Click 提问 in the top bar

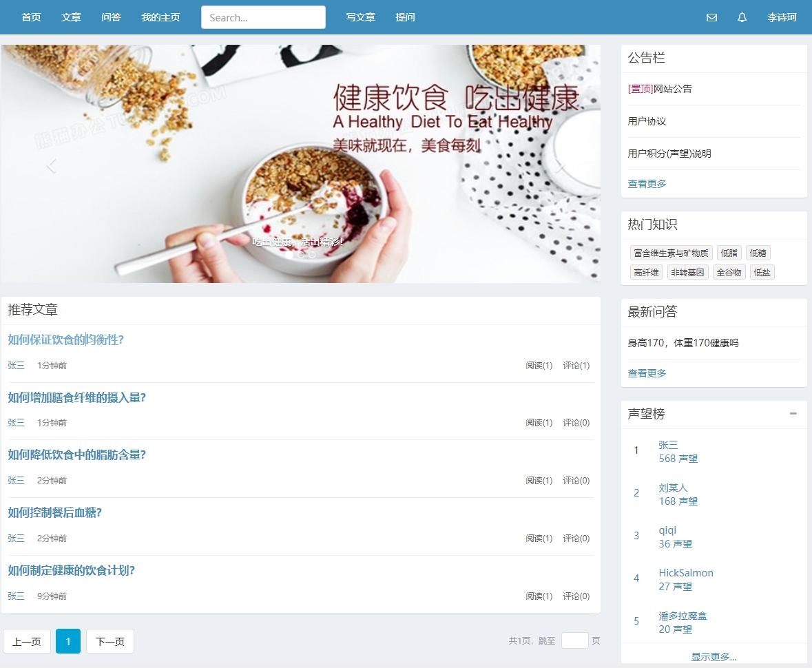[405, 18]
